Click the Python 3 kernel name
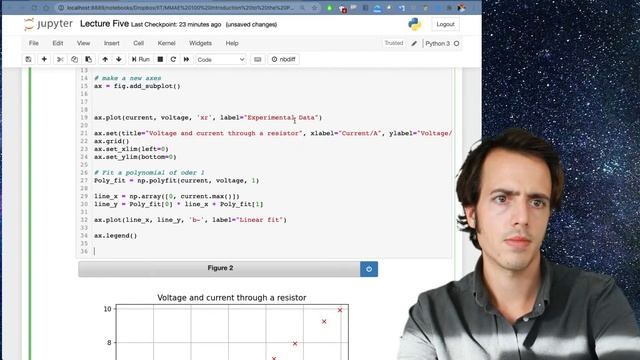The width and height of the screenshot is (640, 360). coord(438,43)
